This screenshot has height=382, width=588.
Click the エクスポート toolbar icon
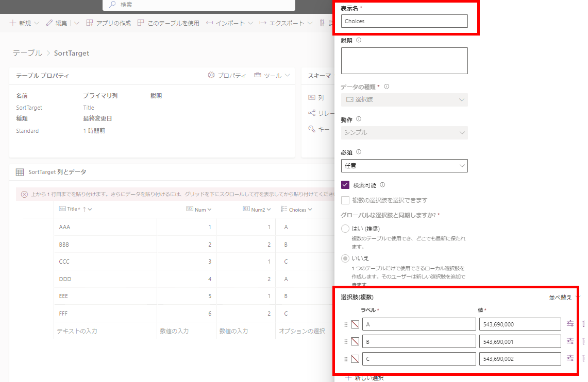coord(262,23)
